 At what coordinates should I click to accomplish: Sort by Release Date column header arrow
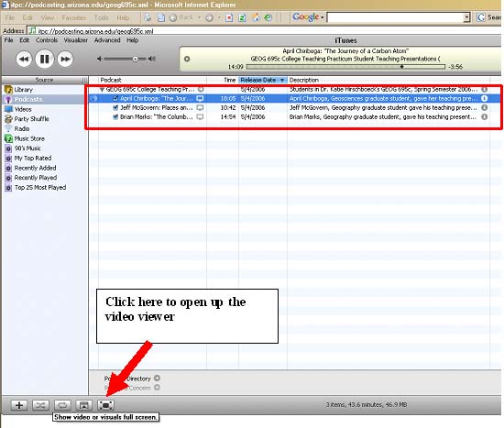[x=282, y=80]
